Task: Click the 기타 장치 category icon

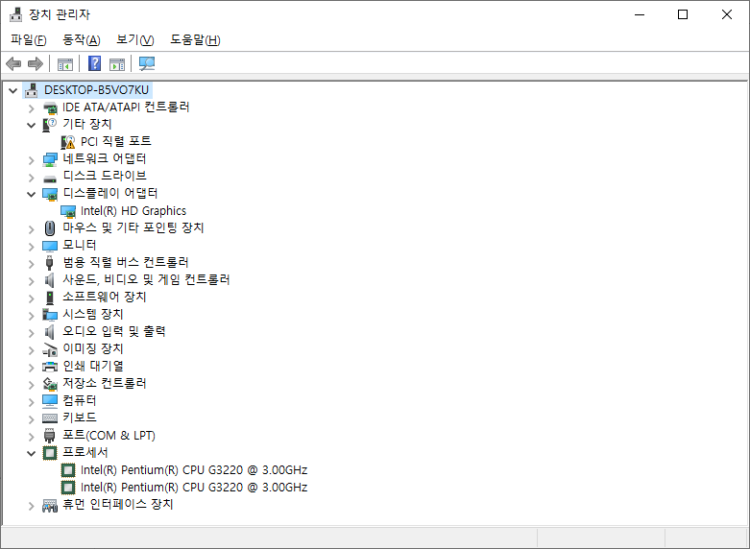Action: pos(50,125)
